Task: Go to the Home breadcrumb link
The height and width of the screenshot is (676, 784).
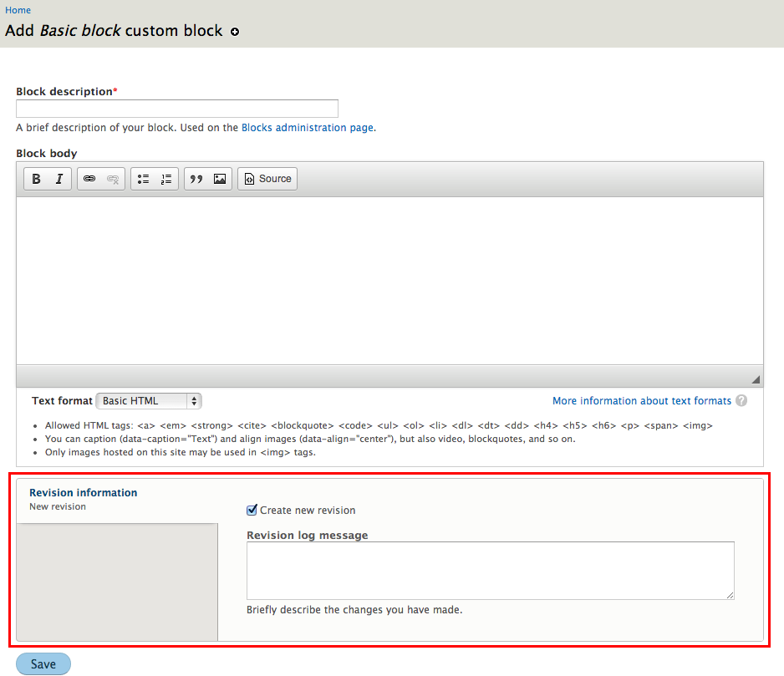Action: click(x=18, y=10)
